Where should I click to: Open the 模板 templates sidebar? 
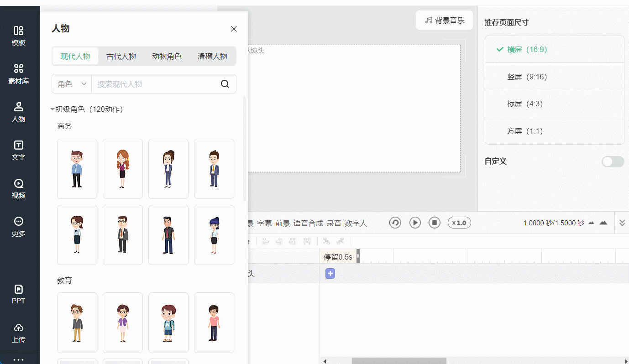point(19,36)
